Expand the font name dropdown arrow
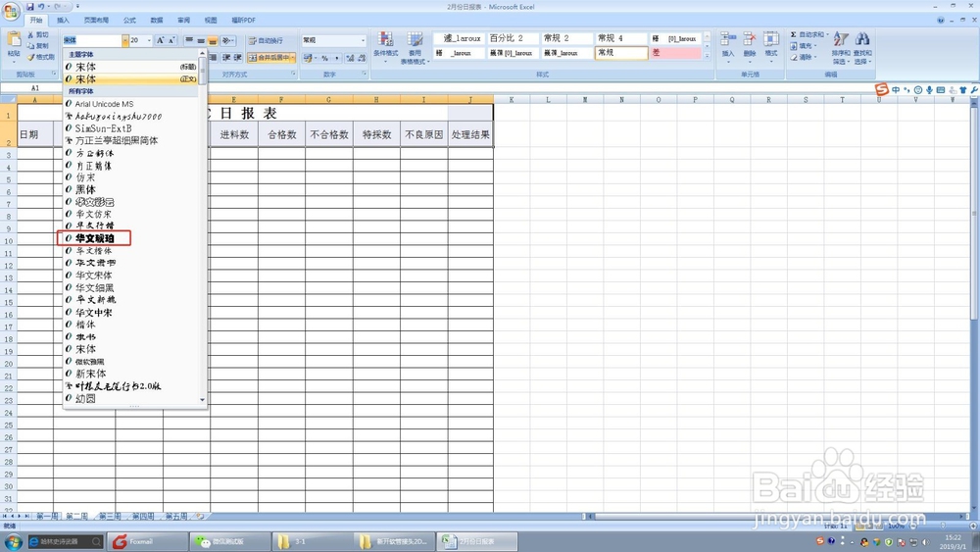This screenshot has width=980, height=552. (125, 40)
